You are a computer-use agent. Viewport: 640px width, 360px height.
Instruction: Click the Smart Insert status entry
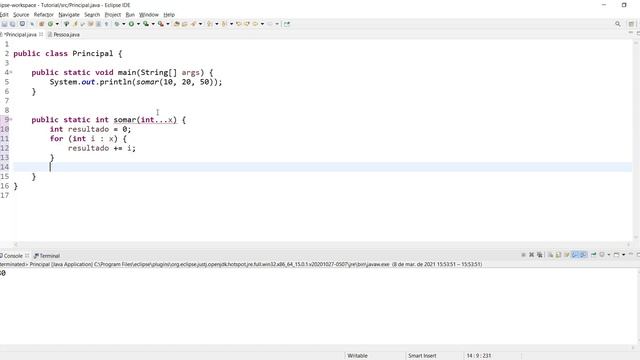point(422,356)
